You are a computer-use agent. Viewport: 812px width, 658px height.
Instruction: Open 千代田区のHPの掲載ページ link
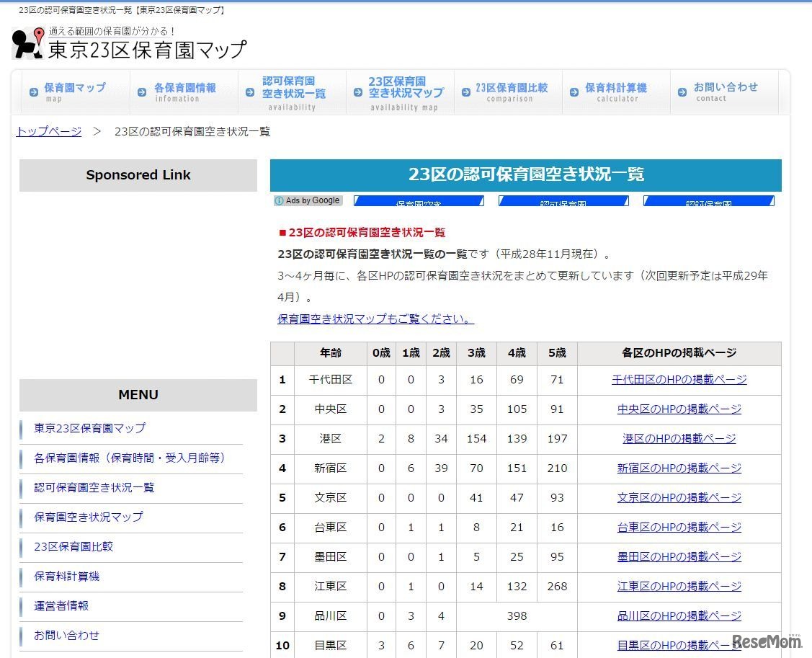[x=678, y=380]
